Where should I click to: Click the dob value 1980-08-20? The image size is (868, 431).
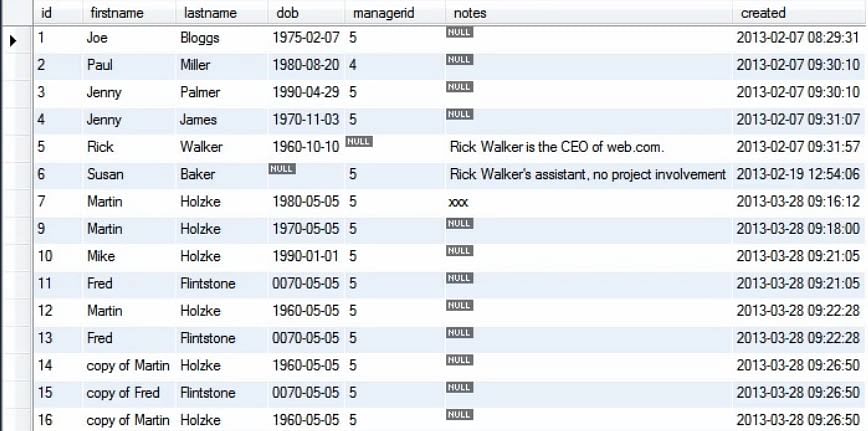coord(306,65)
